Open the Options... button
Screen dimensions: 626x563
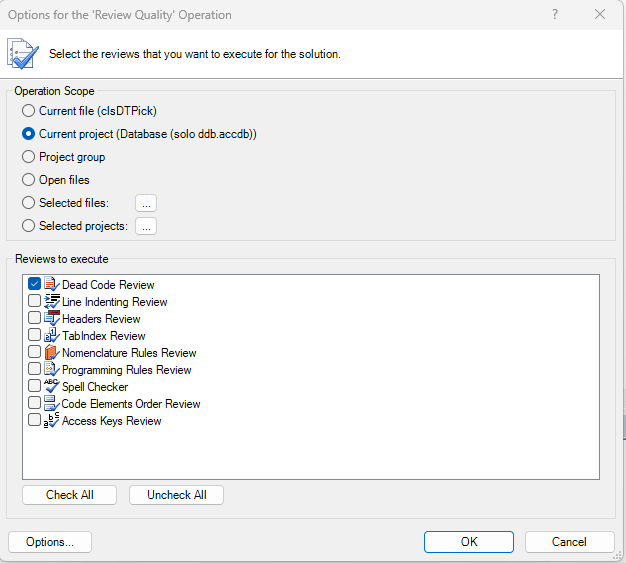(x=50, y=542)
